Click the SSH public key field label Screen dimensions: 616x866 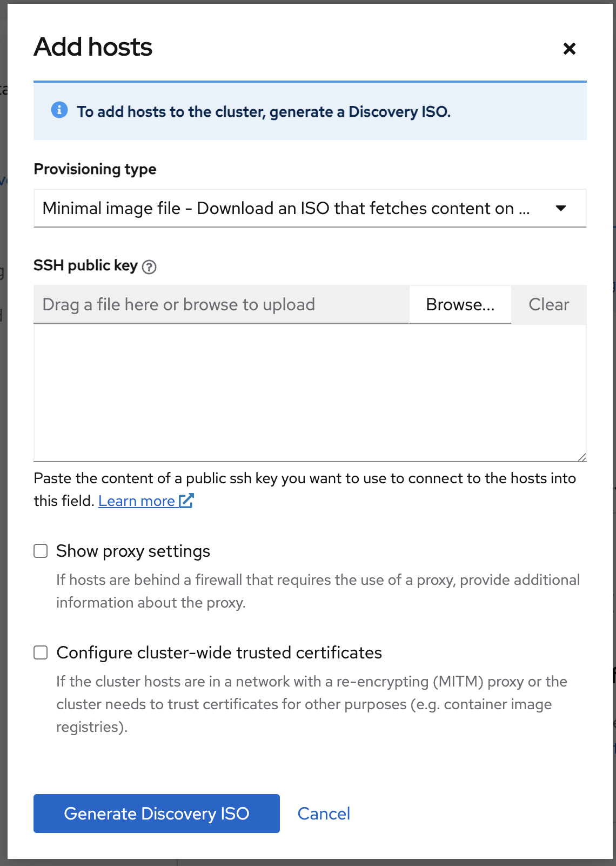(x=85, y=265)
